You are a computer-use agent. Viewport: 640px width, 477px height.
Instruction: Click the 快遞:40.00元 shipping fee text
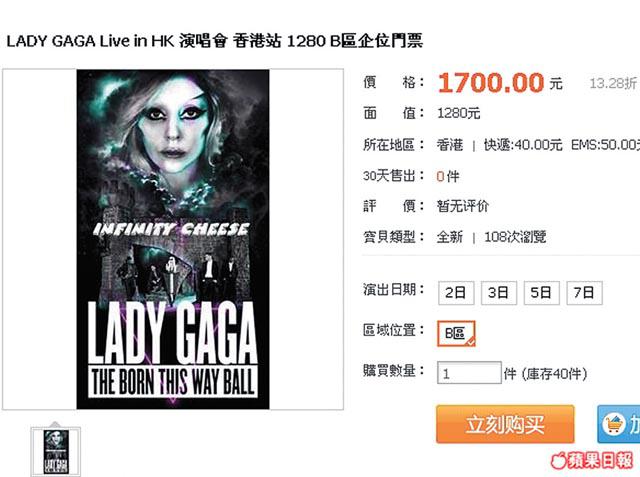pos(523,145)
